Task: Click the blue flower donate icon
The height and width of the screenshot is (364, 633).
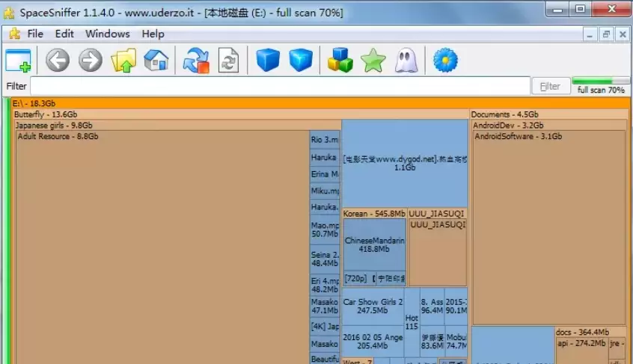Action: point(445,61)
